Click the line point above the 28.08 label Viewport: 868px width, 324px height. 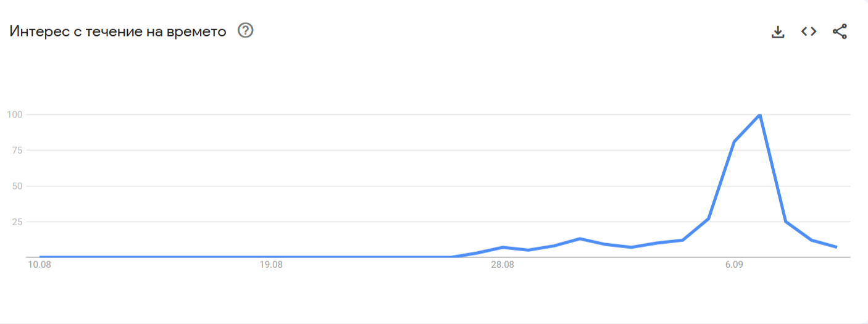503,247
